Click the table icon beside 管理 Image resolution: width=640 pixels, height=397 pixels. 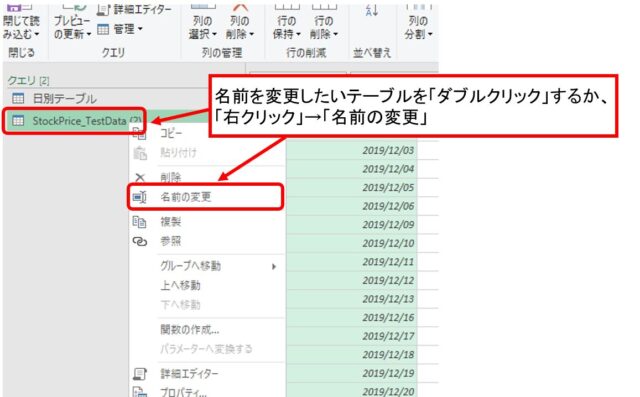(x=103, y=29)
